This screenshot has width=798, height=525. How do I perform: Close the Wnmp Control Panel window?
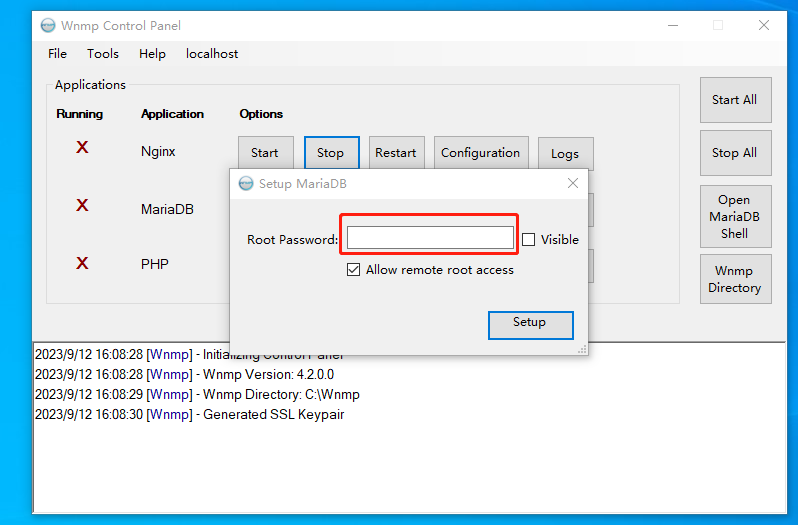763,25
